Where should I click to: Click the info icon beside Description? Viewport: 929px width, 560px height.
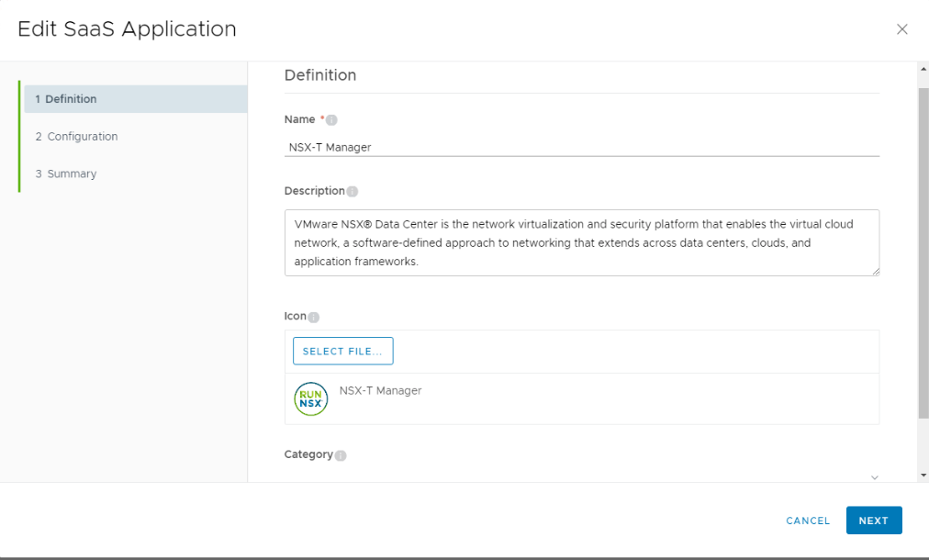[353, 191]
